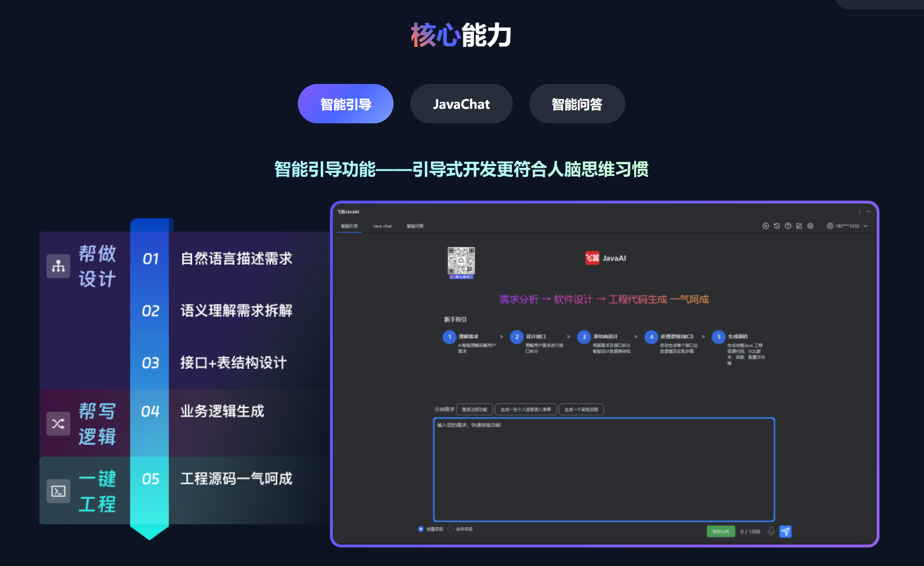Click the QR code thumbnail
The image size is (924, 566).
click(x=461, y=262)
